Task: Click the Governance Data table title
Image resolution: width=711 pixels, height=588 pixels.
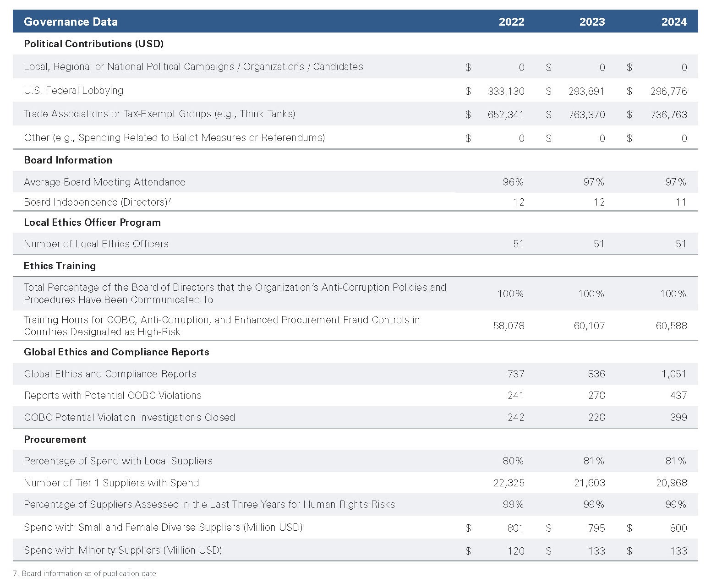Action: (71, 22)
